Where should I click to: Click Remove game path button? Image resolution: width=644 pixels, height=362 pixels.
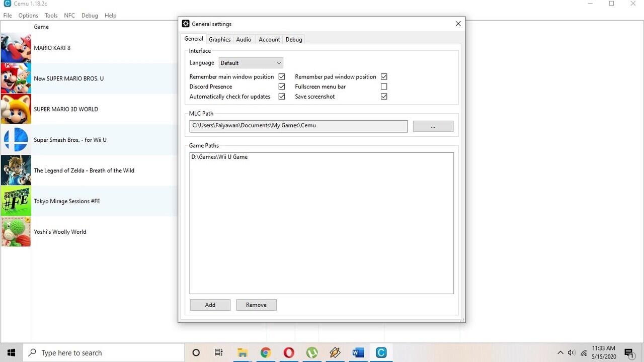tap(256, 305)
